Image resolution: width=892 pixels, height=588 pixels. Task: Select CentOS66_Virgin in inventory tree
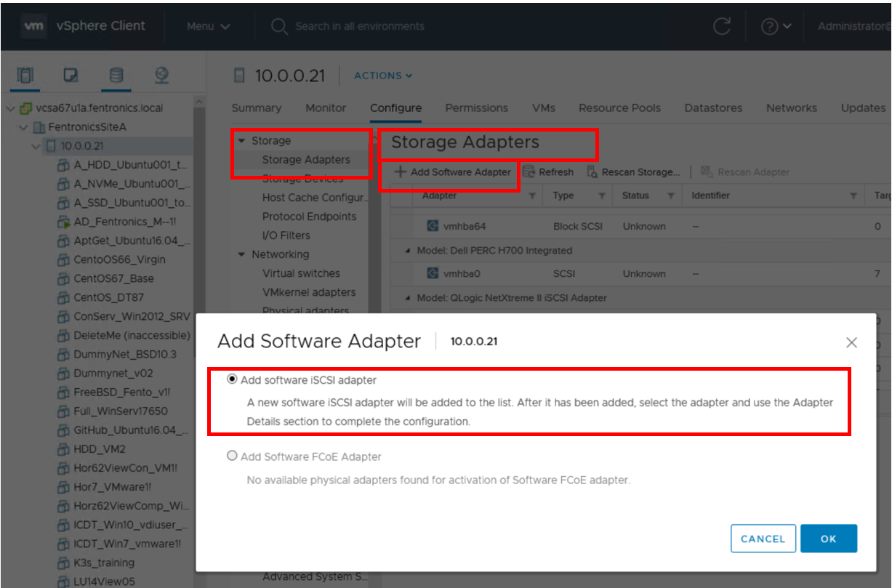[119, 259]
